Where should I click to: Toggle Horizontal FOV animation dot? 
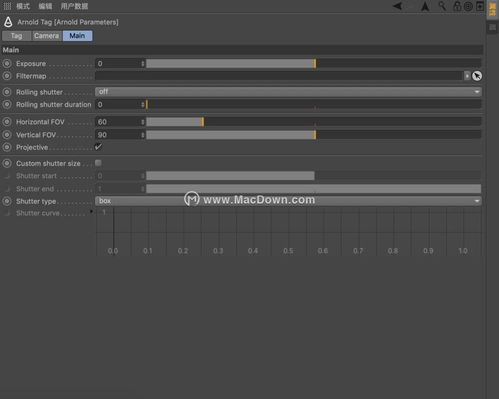pyautogui.click(x=7, y=122)
